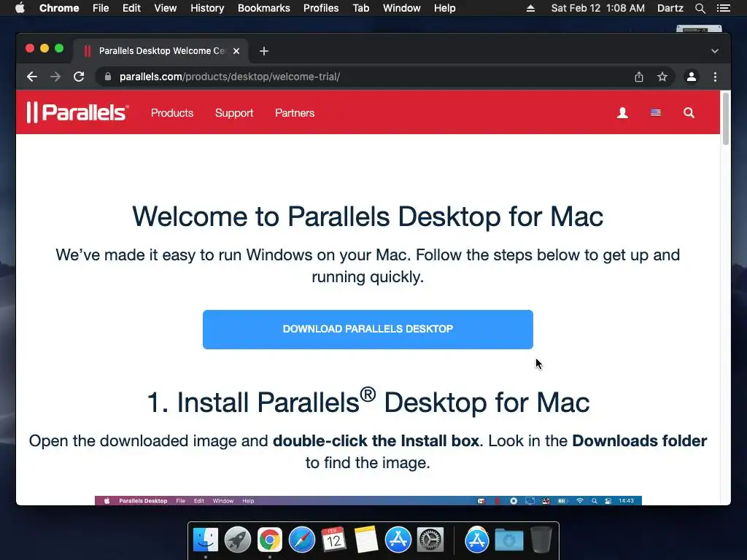Reload the Parallels page
The height and width of the screenshot is (560, 747).
click(x=79, y=77)
